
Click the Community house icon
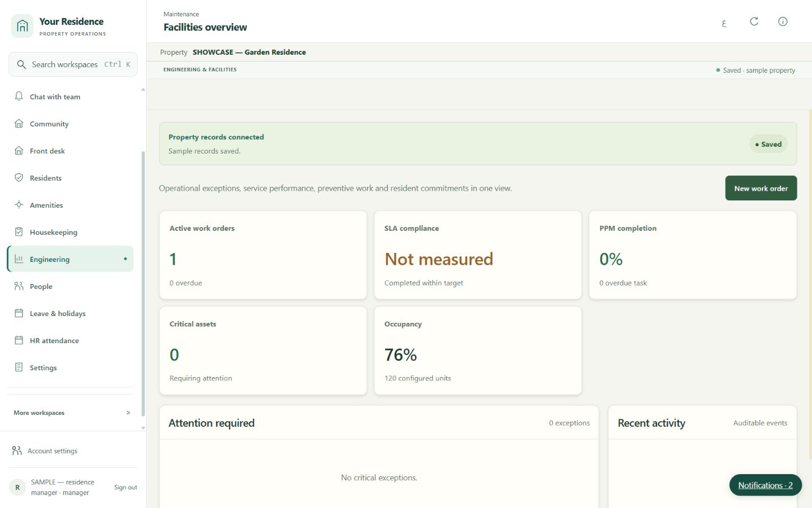(x=19, y=124)
